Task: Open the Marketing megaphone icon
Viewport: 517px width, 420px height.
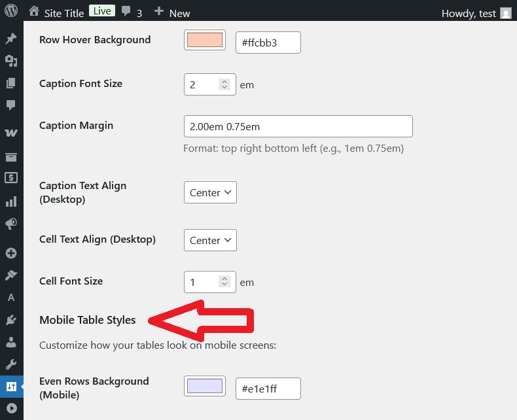Action: point(11,224)
